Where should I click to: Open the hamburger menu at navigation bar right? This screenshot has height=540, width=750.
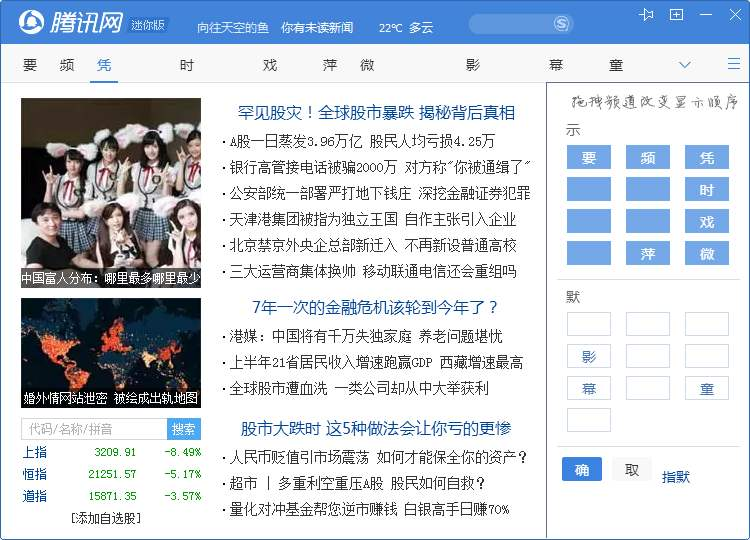tap(733, 64)
